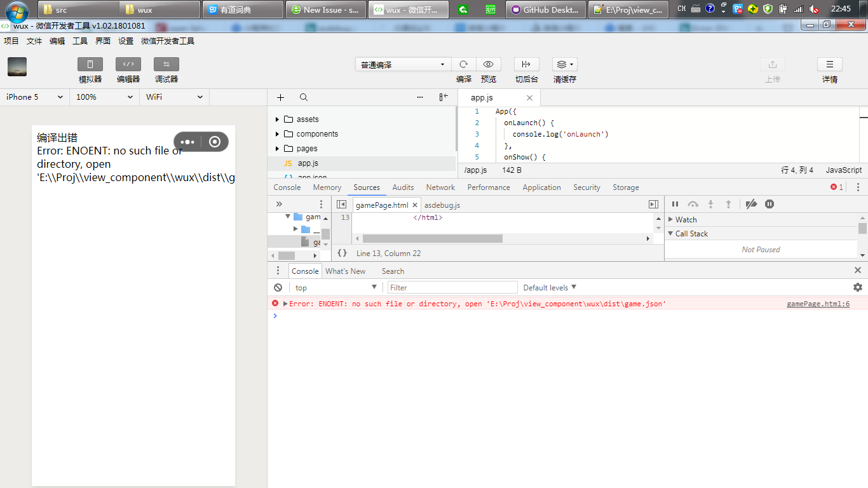Switch to the Audits tab

point(403,187)
